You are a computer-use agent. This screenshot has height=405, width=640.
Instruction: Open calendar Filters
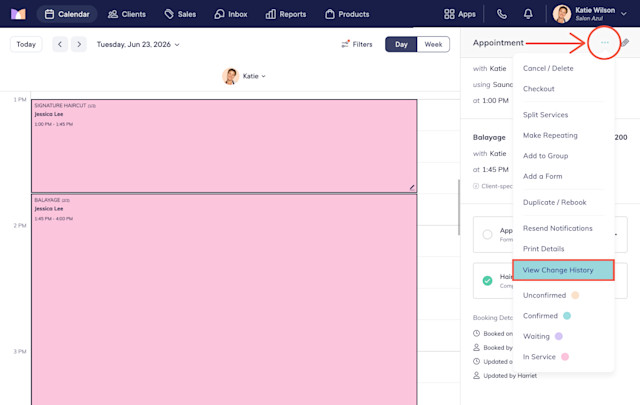(357, 44)
